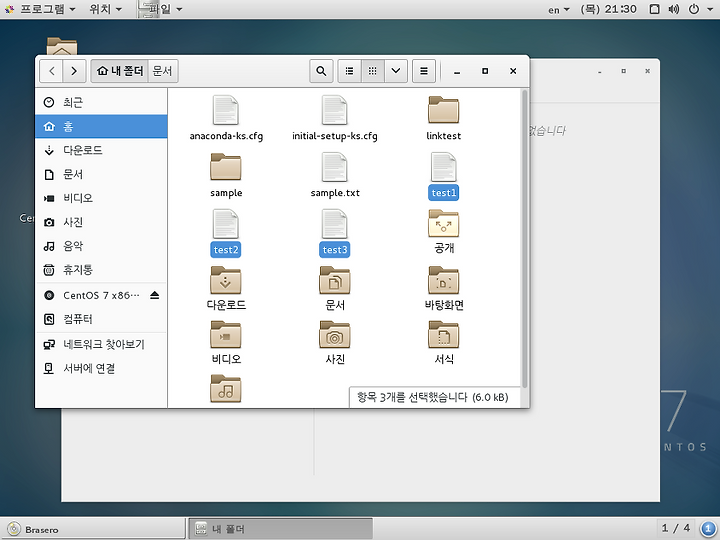Go forward with the right arrow button
Image resolution: width=720 pixels, height=540 pixels.
[74, 71]
